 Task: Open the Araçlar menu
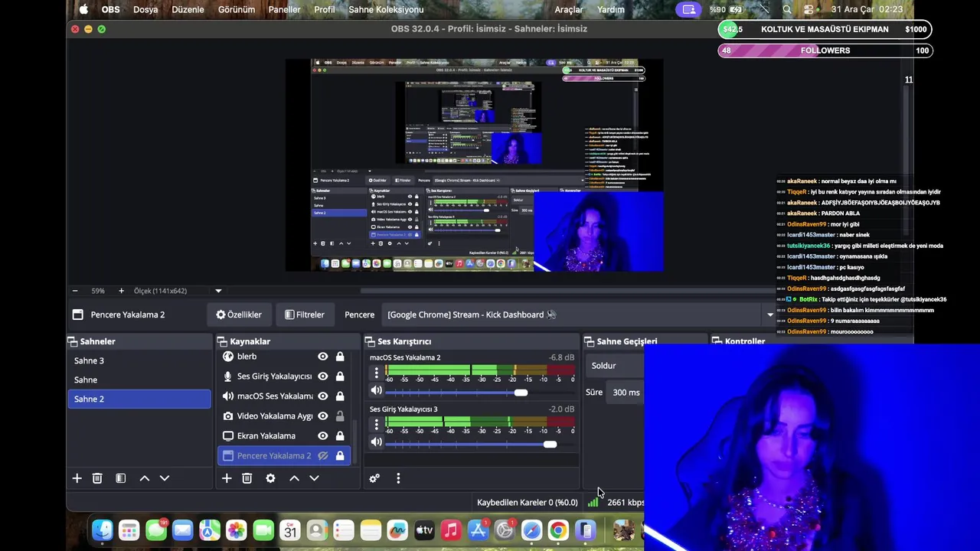click(569, 10)
